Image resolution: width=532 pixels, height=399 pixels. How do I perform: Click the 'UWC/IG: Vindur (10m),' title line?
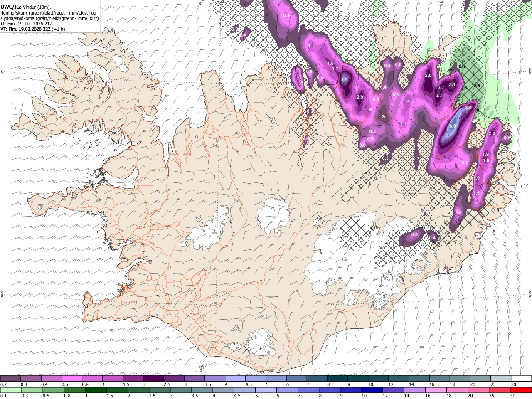(26, 7)
